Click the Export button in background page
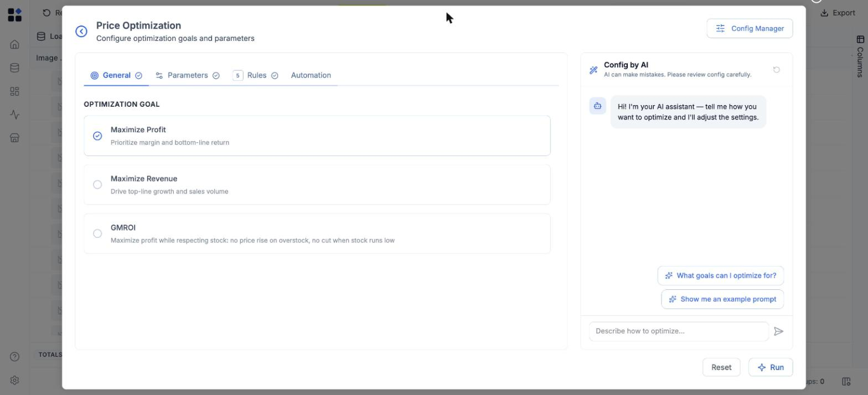The width and height of the screenshot is (868, 395). coord(837,13)
